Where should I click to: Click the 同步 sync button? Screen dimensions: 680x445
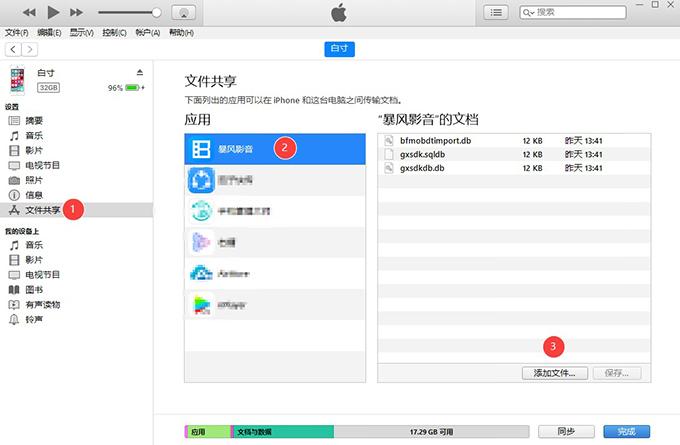click(x=566, y=432)
